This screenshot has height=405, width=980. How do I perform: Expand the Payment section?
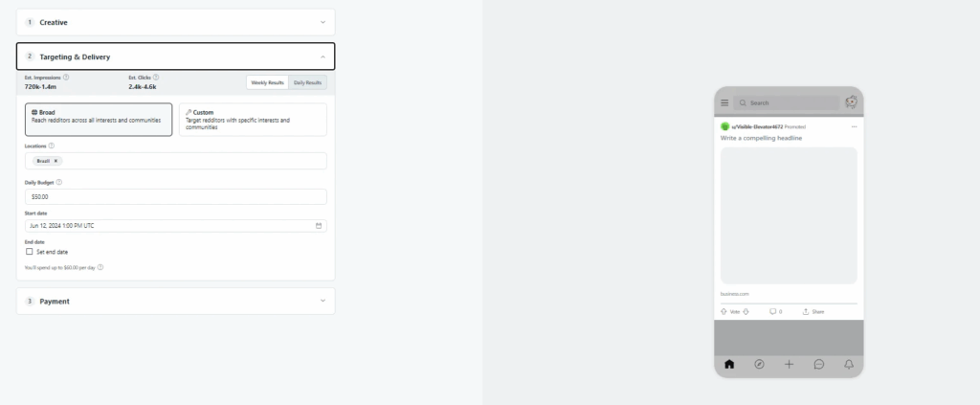[x=176, y=302]
